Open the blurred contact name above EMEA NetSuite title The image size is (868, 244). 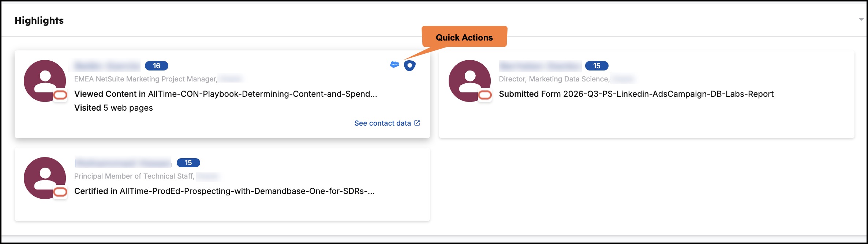pyautogui.click(x=107, y=66)
